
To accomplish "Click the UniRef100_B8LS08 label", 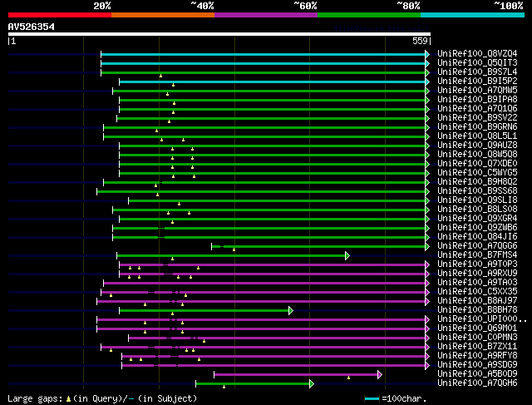I will click(x=477, y=210).
